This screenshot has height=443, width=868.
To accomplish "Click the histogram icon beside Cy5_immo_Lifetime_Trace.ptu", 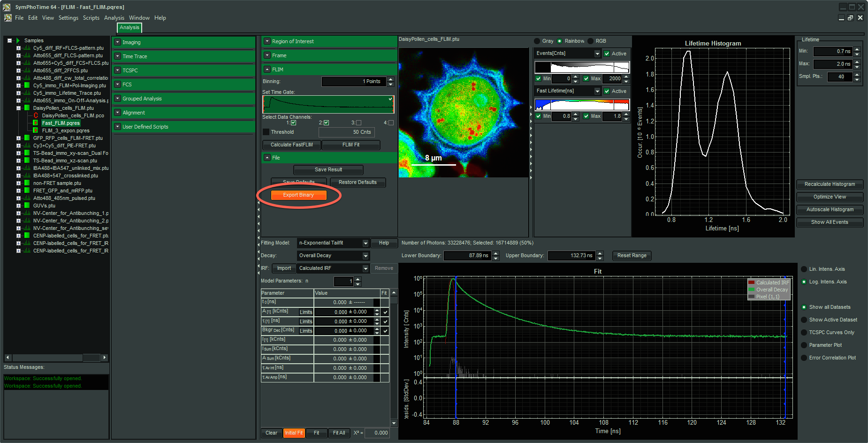I will click(27, 93).
